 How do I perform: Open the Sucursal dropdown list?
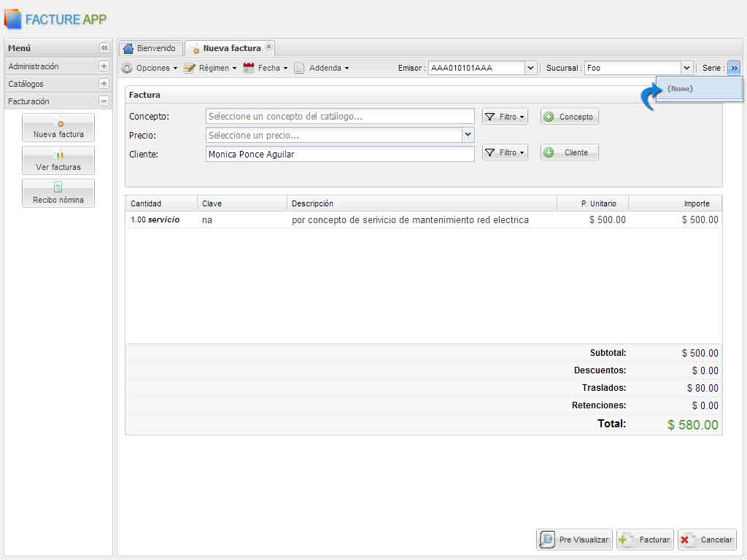(x=686, y=68)
